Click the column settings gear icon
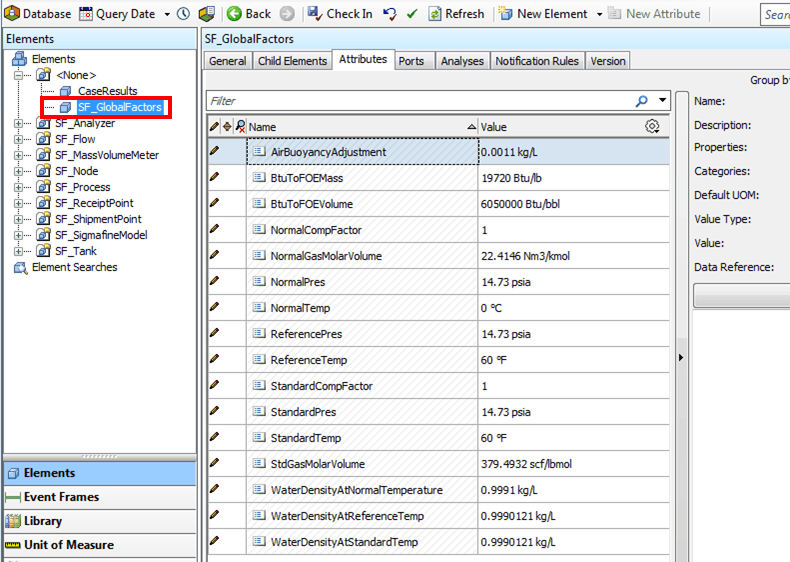This screenshot has height=562, width=790. point(652,126)
